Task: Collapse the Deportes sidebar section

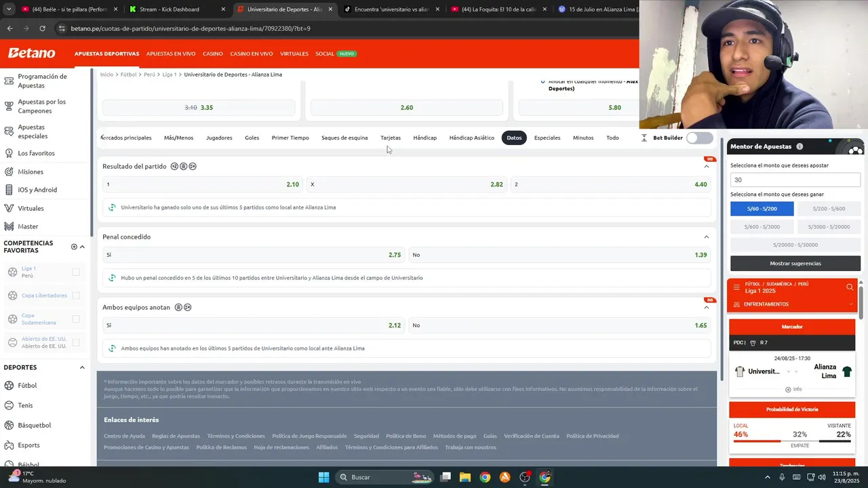Action: pyautogui.click(x=82, y=367)
